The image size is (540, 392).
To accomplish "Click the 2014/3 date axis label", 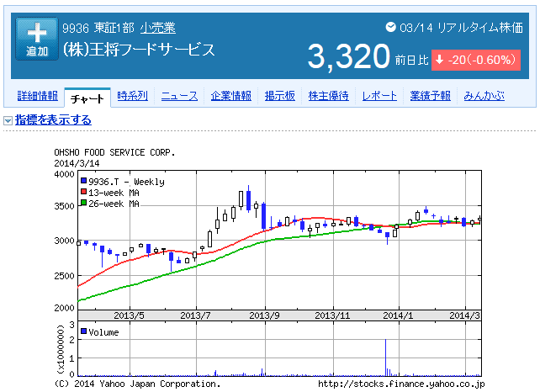I will (x=464, y=315).
